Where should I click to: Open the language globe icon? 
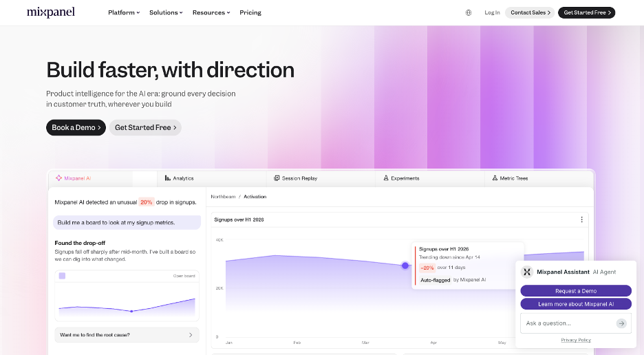[x=469, y=13]
